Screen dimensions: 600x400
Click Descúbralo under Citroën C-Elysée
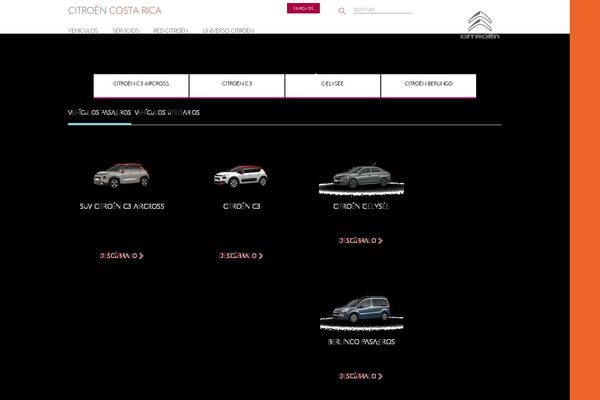(361, 241)
